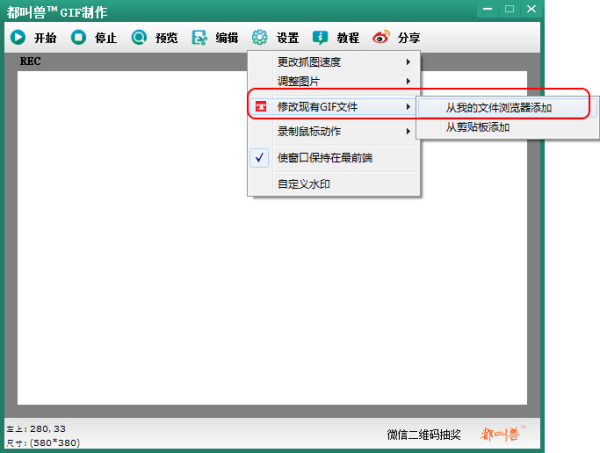Click the blue play Start icon
This screenshot has height=453, width=600.
pyautogui.click(x=18, y=37)
